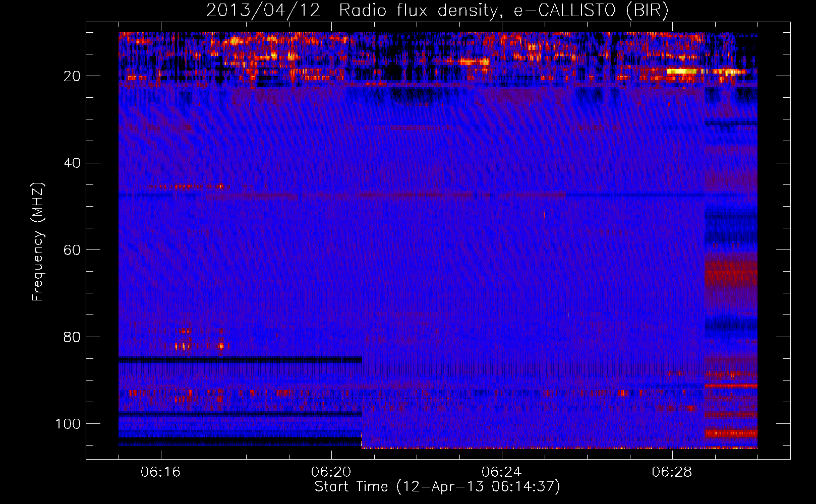Viewport: 816px width, 504px height.
Task: Click the 06:24 time tick label
Action: (502, 472)
